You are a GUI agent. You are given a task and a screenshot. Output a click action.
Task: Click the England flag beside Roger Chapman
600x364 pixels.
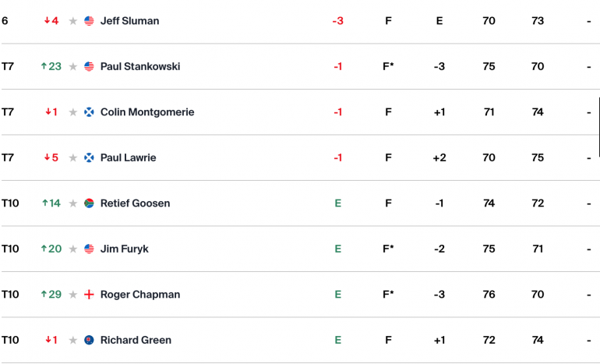89,295
